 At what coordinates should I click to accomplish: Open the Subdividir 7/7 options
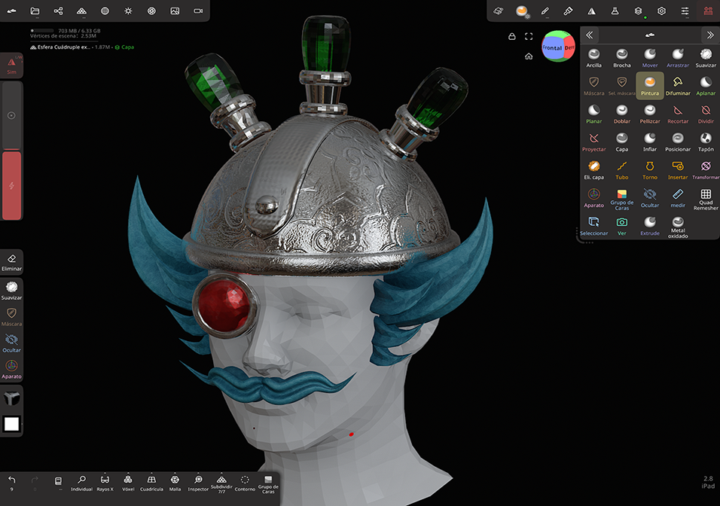click(221, 483)
